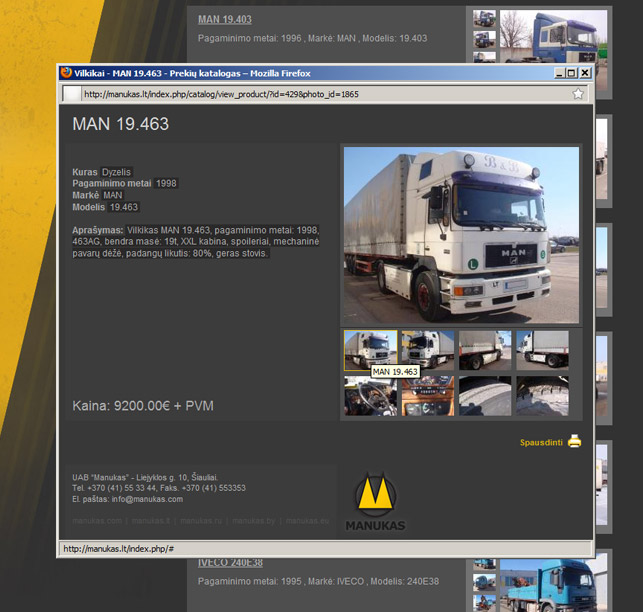The height and width of the screenshot is (612, 643).
Task: Click the MAN 19.403 blue truck photo behind popup
Action: pos(553,36)
